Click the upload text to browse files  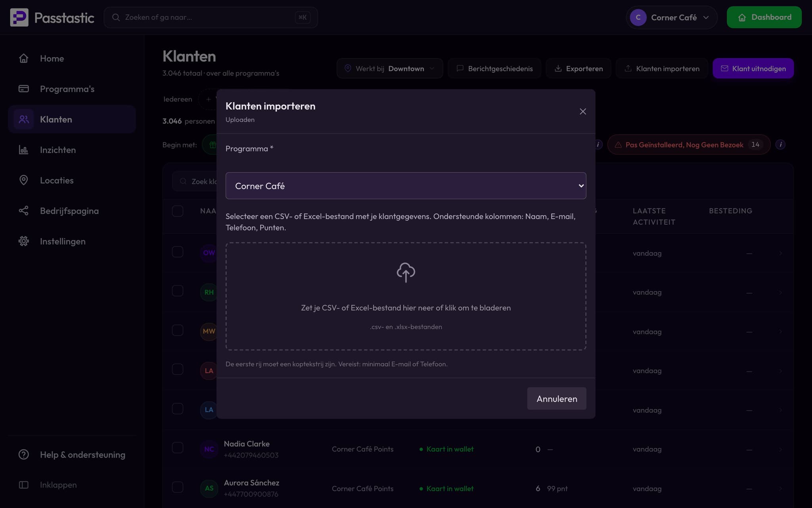406,308
